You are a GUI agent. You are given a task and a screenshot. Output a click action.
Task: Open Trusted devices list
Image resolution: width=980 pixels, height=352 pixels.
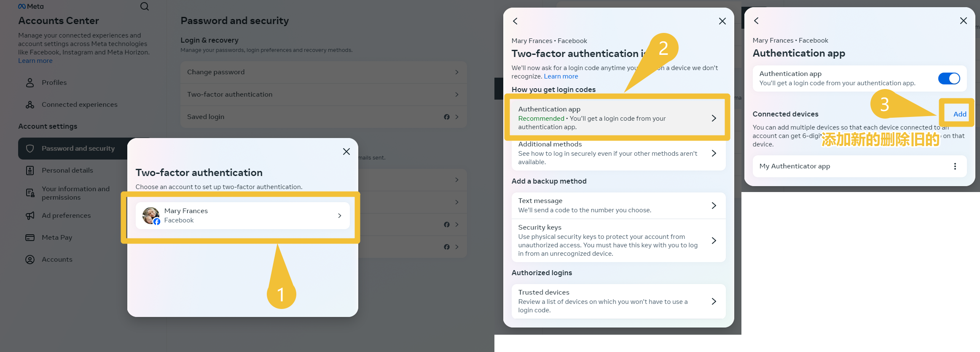click(x=618, y=301)
